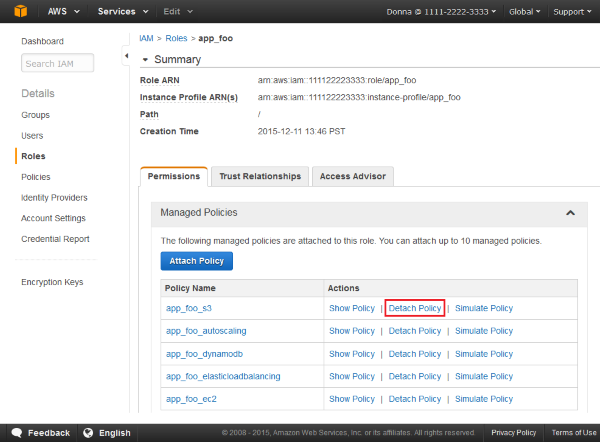The height and width of the screenshot is (442, 600).
Task: Simulate Policy for app_foo_s3
Action: pos(484,308)
